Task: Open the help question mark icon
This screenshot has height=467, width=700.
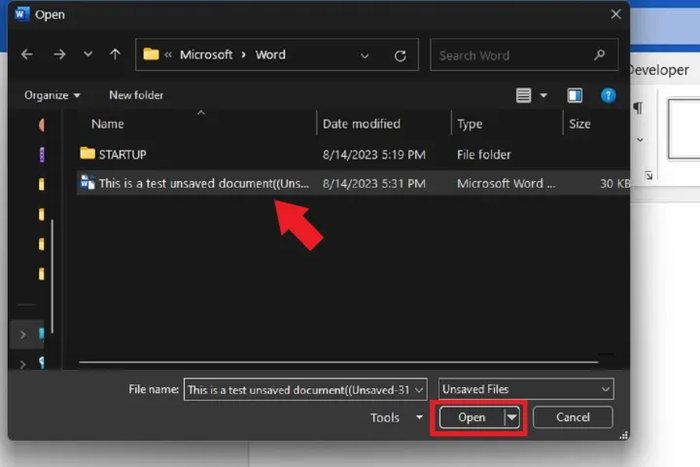Action: pos(607,95)
